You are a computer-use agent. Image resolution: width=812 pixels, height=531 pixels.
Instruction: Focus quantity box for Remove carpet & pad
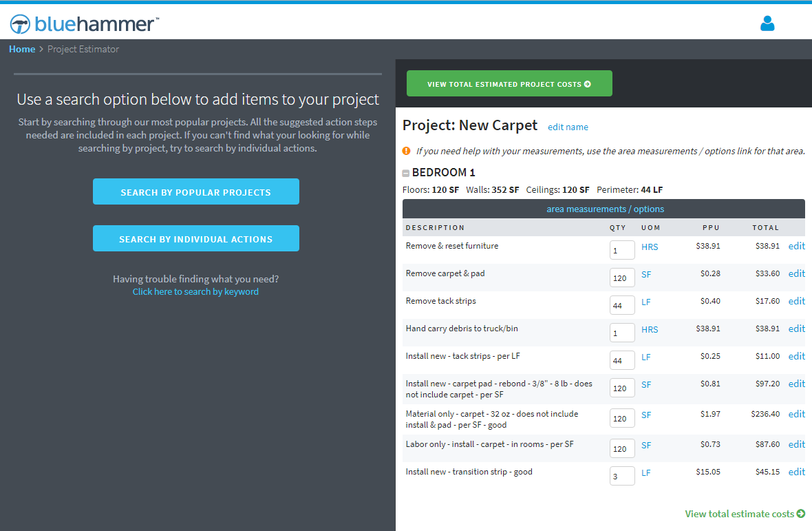[621, 278]
